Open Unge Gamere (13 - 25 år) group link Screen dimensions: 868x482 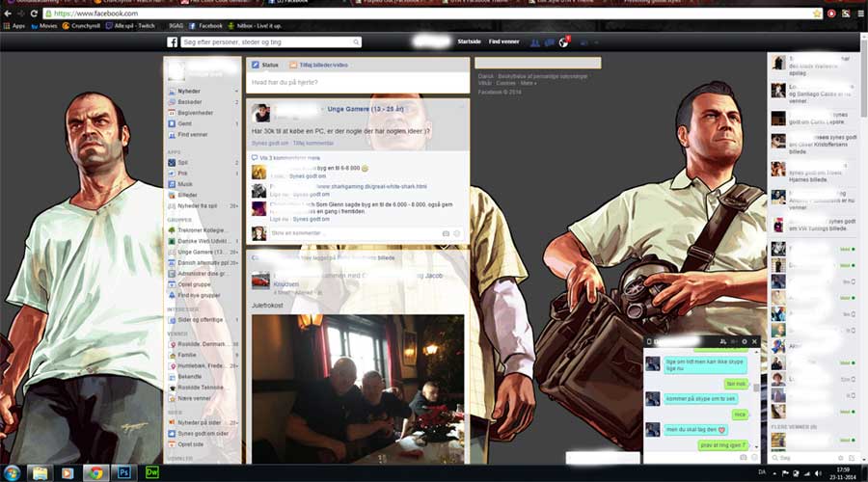tap(366, 109)
